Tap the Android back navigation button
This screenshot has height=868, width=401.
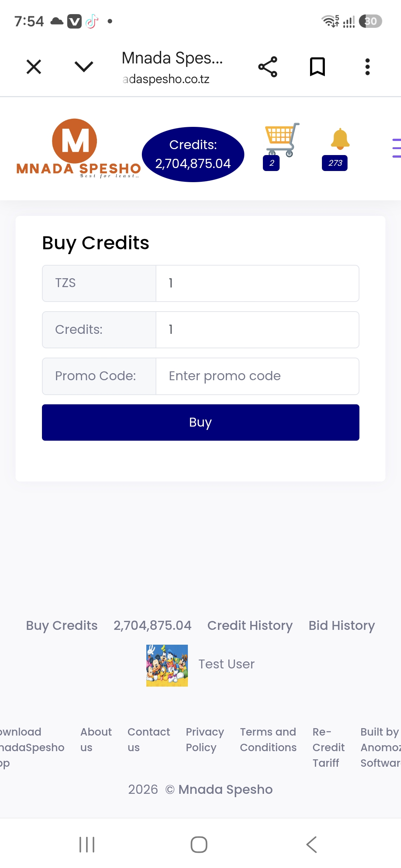click(312, 845)
